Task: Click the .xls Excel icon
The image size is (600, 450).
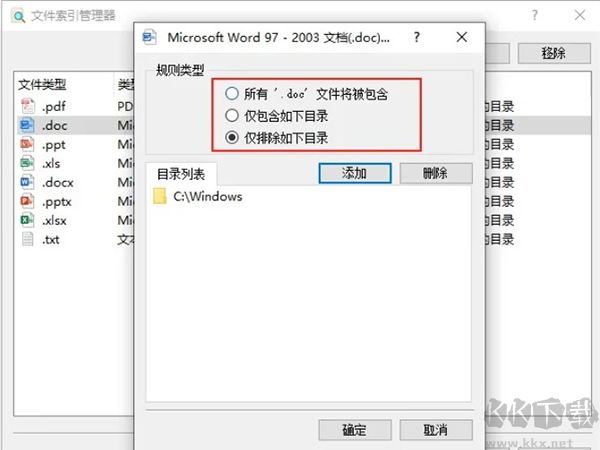Action: (28, 163)
